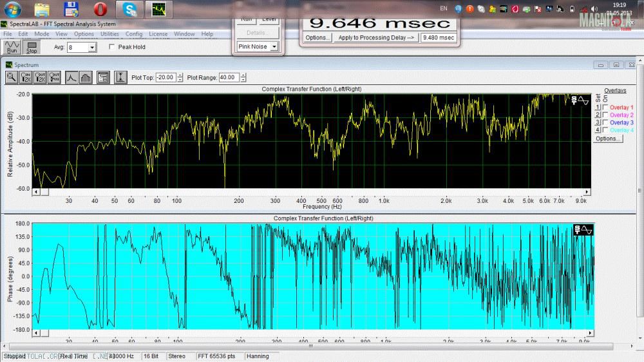The image size is (644, 362).
Task: Click the sine wave icon on the amplitude plot
Action: pos(583,100)
